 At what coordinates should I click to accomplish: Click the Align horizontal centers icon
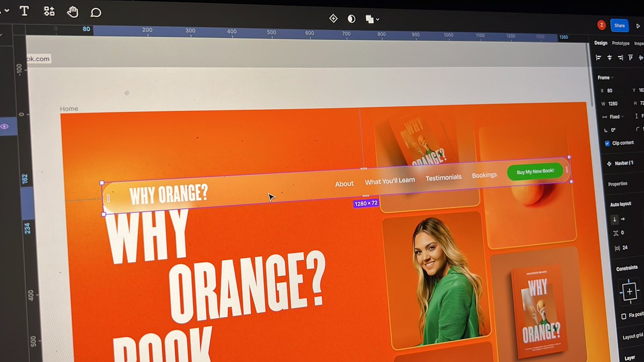610,57
